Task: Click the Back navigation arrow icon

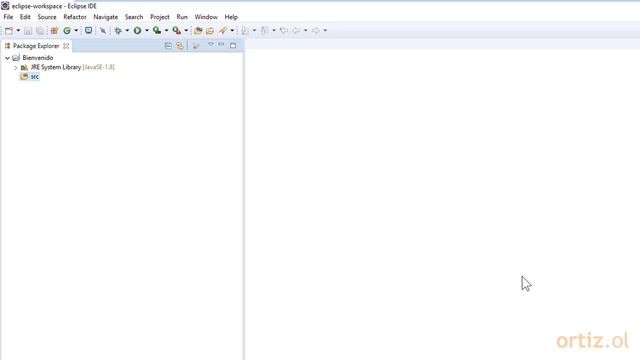Action: tap(296, 31)
